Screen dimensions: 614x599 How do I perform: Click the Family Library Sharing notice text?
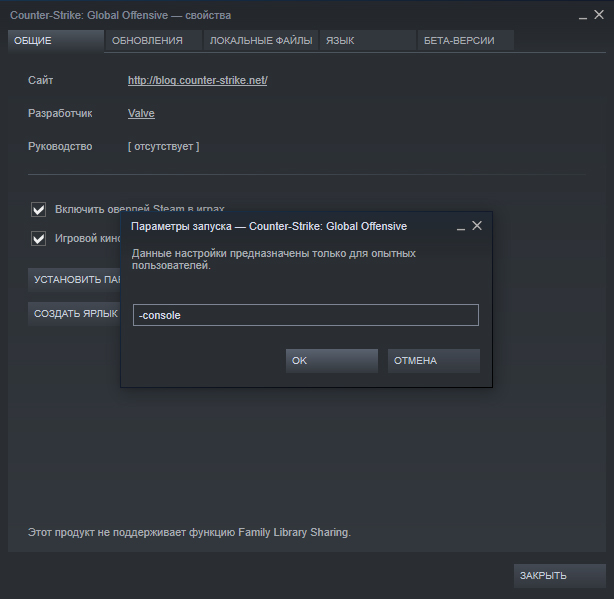tap(190, 532)
